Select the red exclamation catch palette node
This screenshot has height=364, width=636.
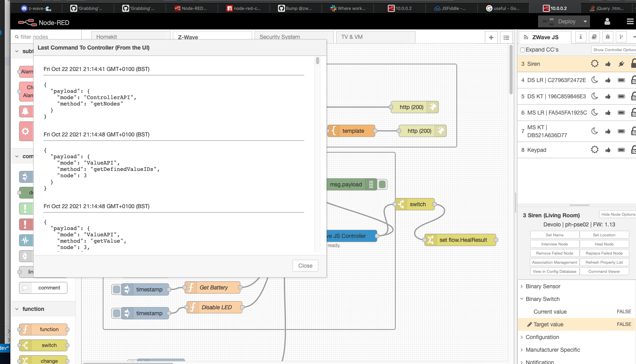[x=26, y=224]
